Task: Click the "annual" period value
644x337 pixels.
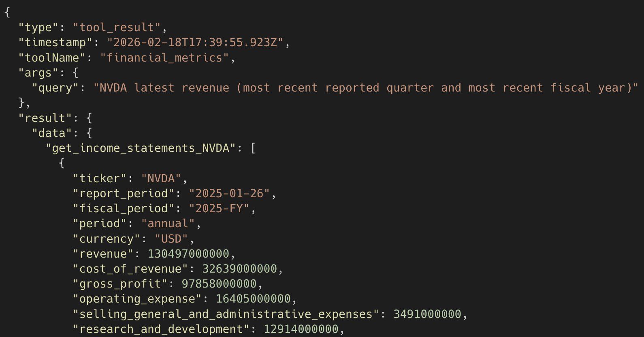Action: pos(168,224)
